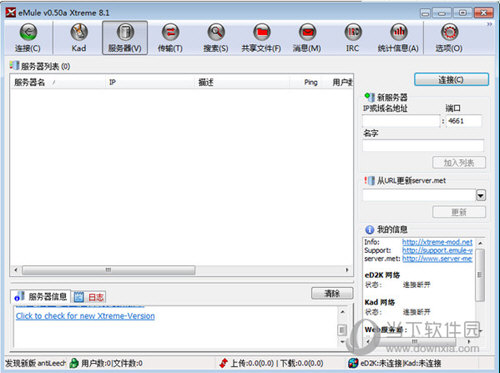Click the Update (更新) button

click(x=459, y=212)
